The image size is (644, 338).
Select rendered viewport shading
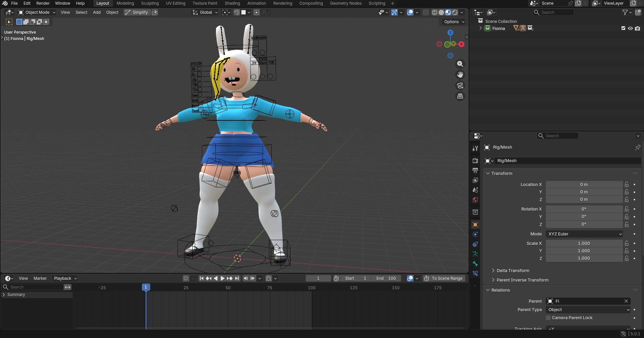455,12
